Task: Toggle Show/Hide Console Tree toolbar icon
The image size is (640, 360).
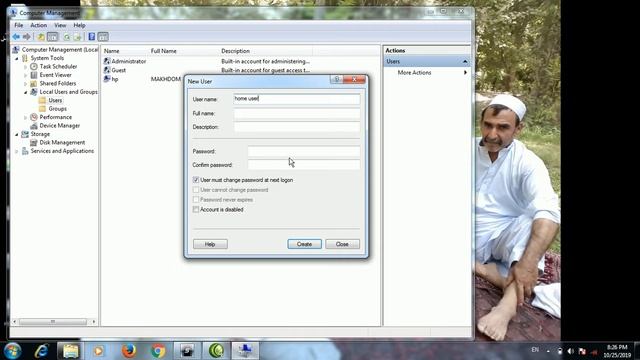Action: click(x=53, y=37)
